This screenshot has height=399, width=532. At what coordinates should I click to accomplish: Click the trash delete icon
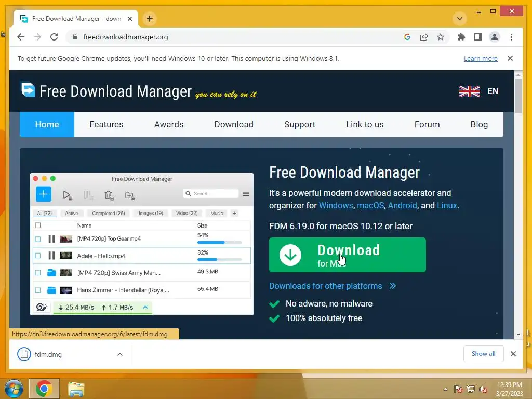(109, 195)
